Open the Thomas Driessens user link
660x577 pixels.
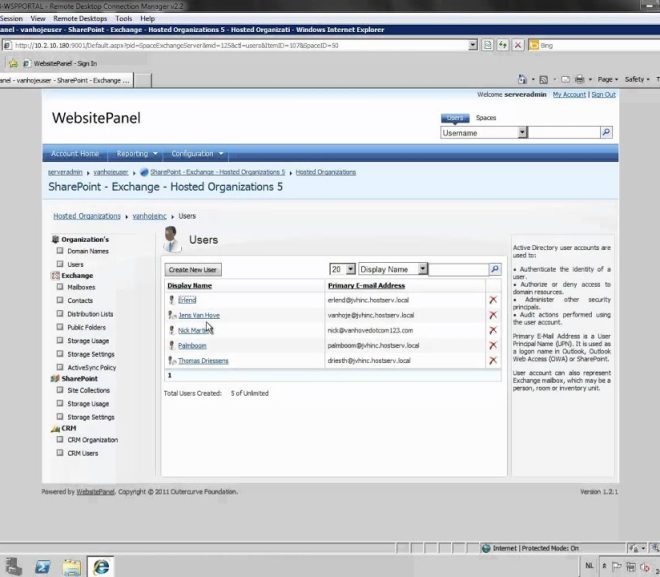pos(203,361)
